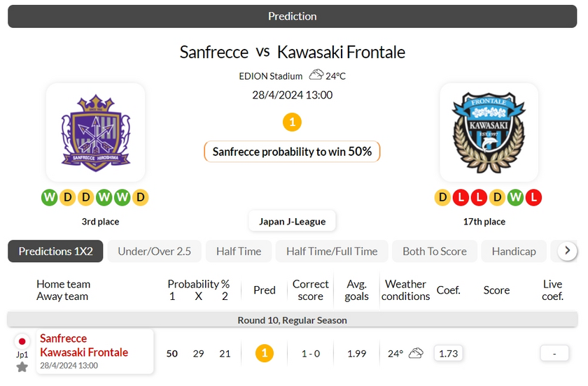Click Sanfrecce's first green W form badge
Image resolution: width=588 pixels, height=386 pixels.
(x=50, y=197)
